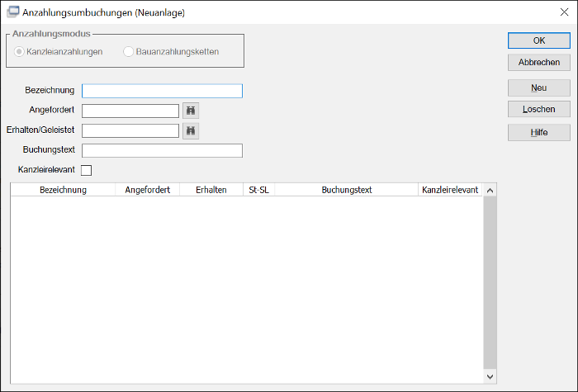
Task: Click the scrollbar up arrow in the table
Action: click(490, 191)
